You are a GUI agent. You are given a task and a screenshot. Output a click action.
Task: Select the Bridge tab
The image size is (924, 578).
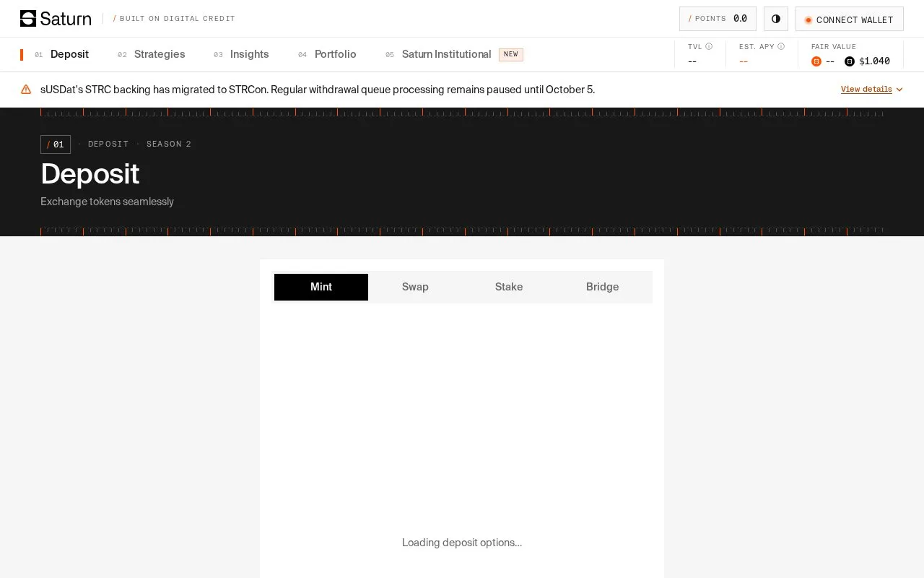[x=603, y=287]
